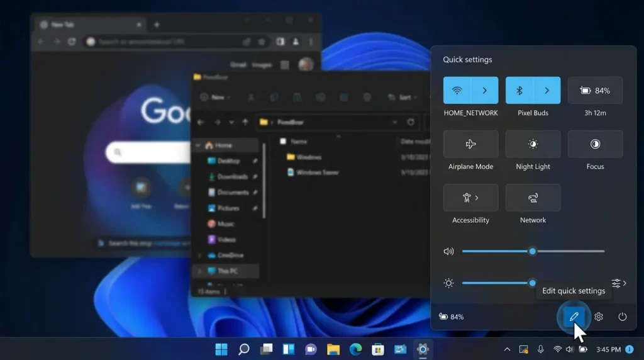Screen dimensions: 644x360
Task: Click the Name column header
Action: tap(299, 142)
